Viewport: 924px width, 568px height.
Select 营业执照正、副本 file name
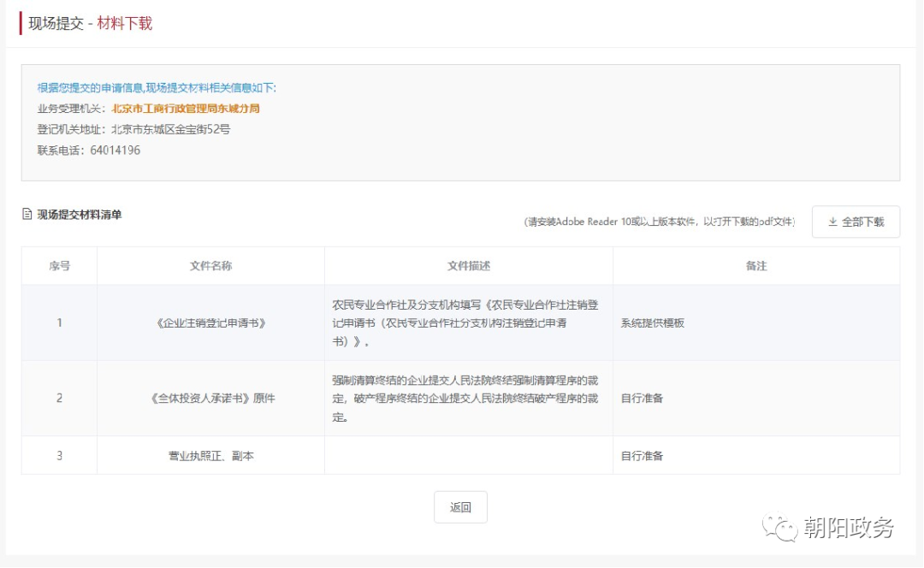point(211,455)
